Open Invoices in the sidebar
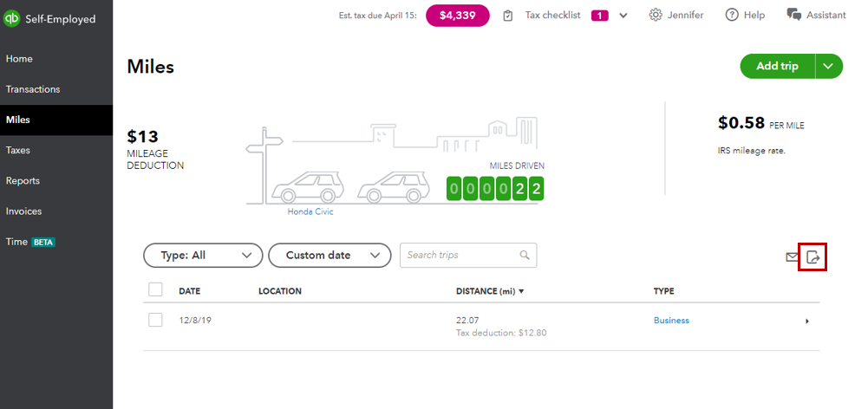Viewport: 868px width, 409px height. click(23, 211)
